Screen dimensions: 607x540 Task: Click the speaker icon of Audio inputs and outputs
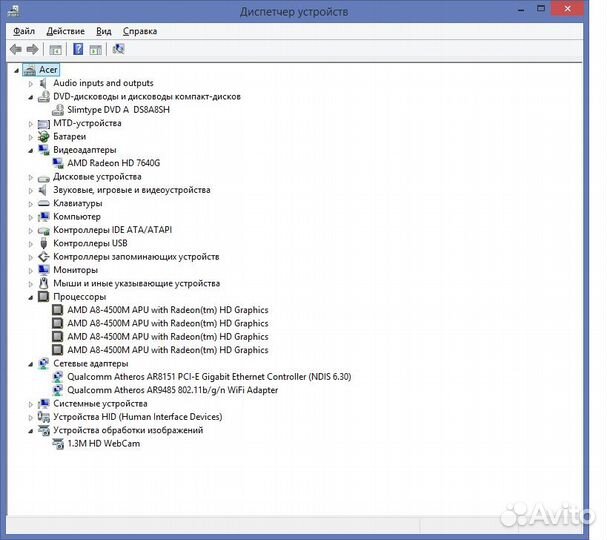(x=43, y=83)
